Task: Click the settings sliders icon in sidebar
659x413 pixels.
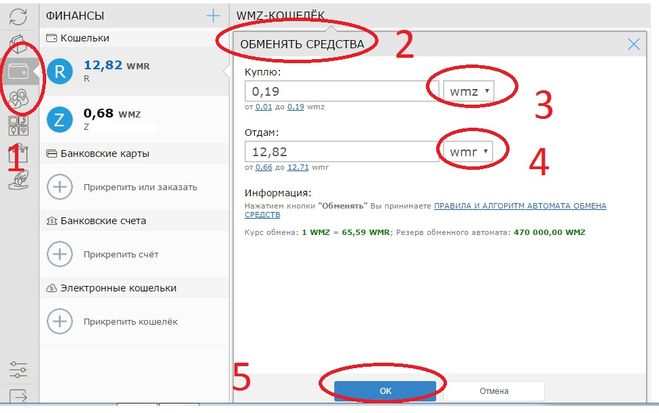Action: click(x=17, y=369)
